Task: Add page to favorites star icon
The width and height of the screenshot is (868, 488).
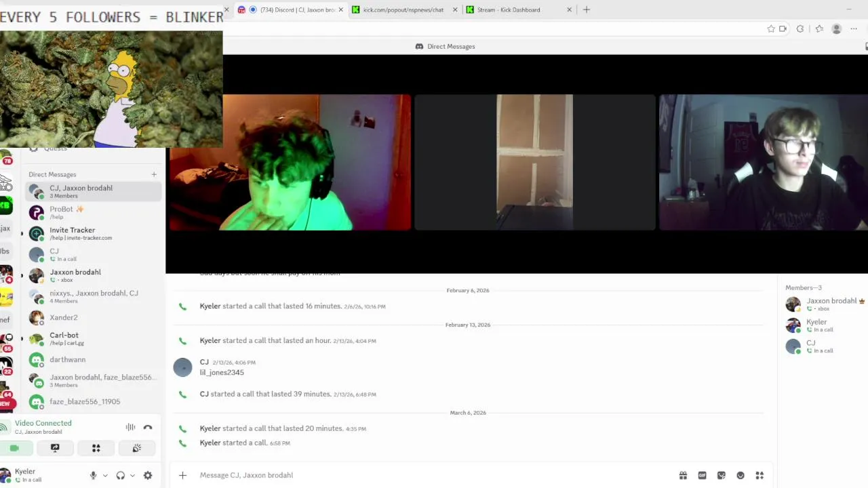Action: tap(771, 29)
